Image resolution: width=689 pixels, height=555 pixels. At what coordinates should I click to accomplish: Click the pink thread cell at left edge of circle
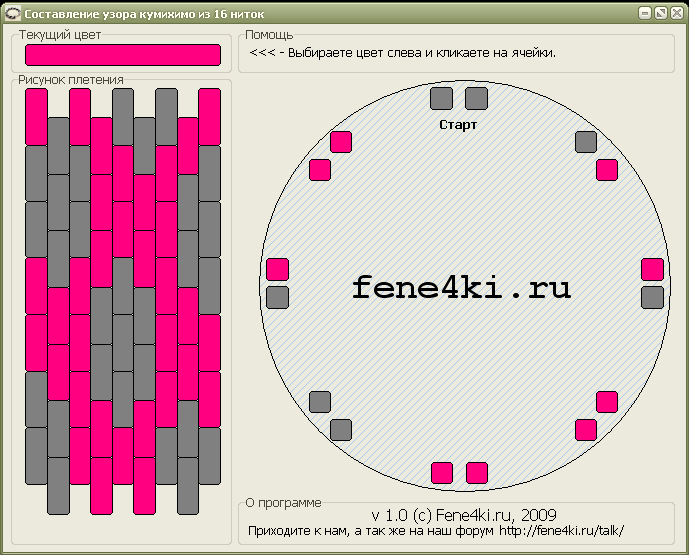[x=277, y=269]
